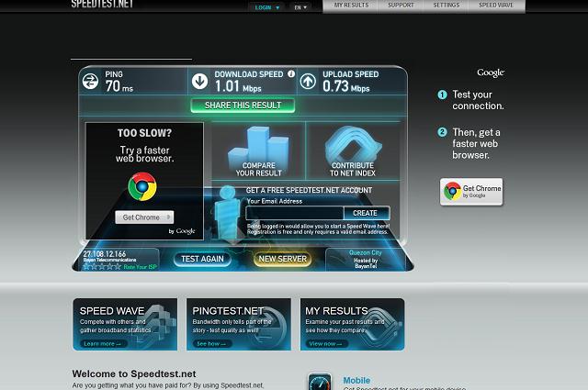588x390 pixels.
Task: Click the Create account button
Action: (366, 213)
